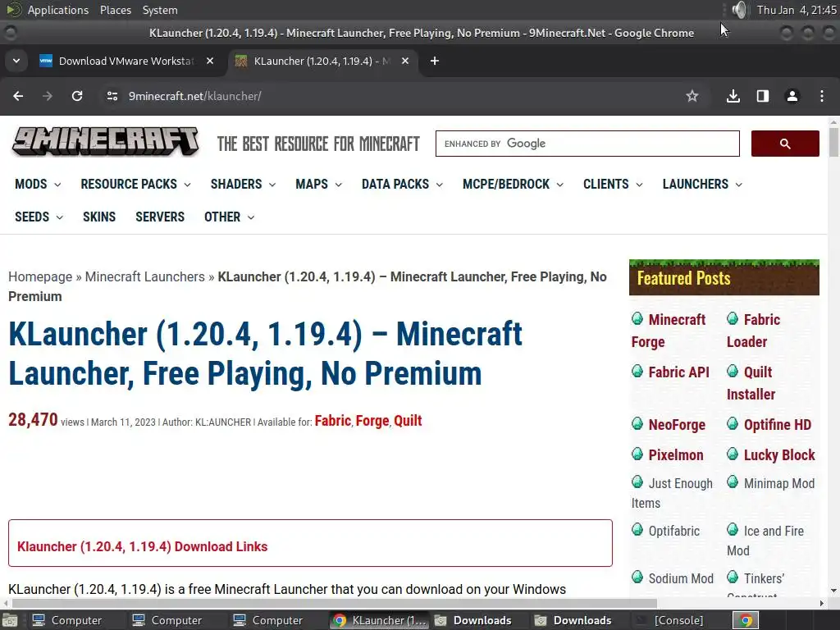Click the green bullet icon before Optifine HD
840x630 pixels.
733,424
